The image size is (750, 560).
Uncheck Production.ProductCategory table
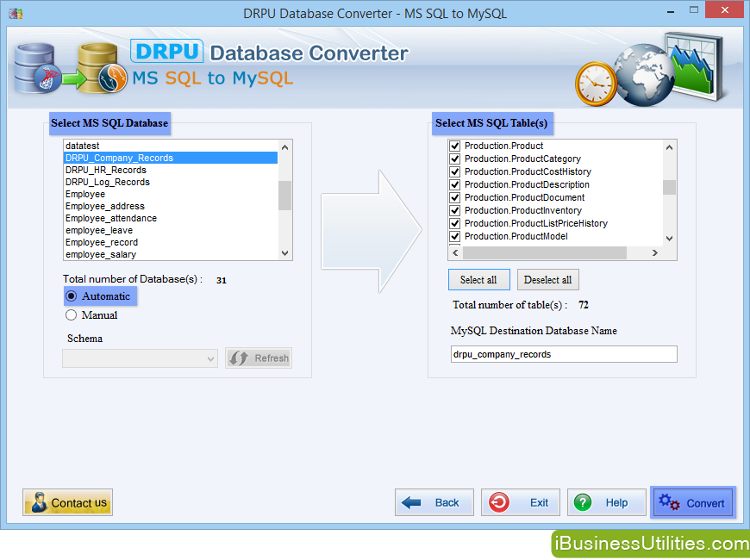click(455, 159)
